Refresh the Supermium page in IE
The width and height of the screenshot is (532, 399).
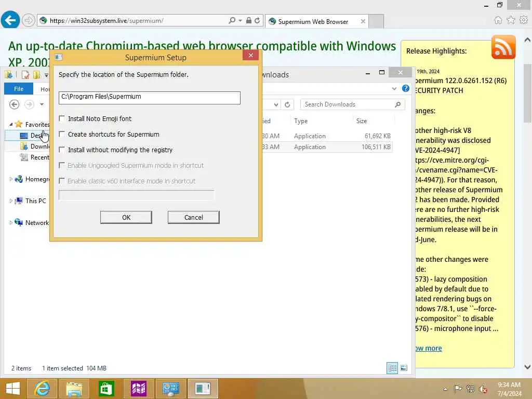[x=257, y=20]
